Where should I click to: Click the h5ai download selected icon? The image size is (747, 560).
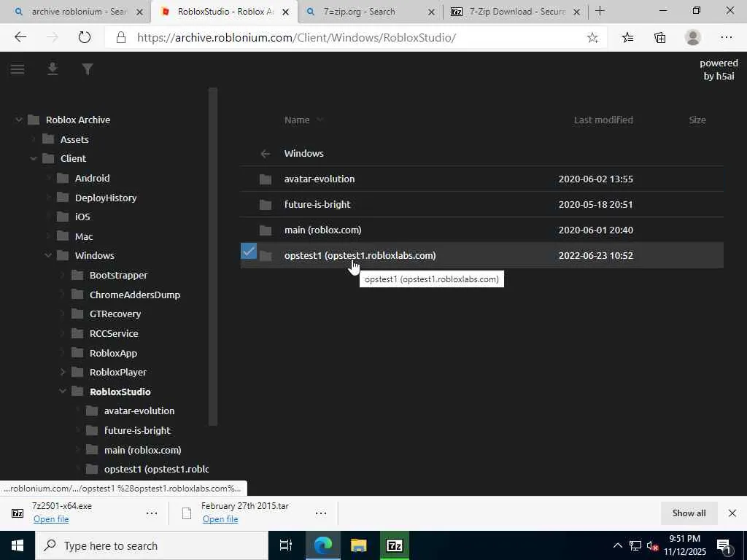(53, 69)
